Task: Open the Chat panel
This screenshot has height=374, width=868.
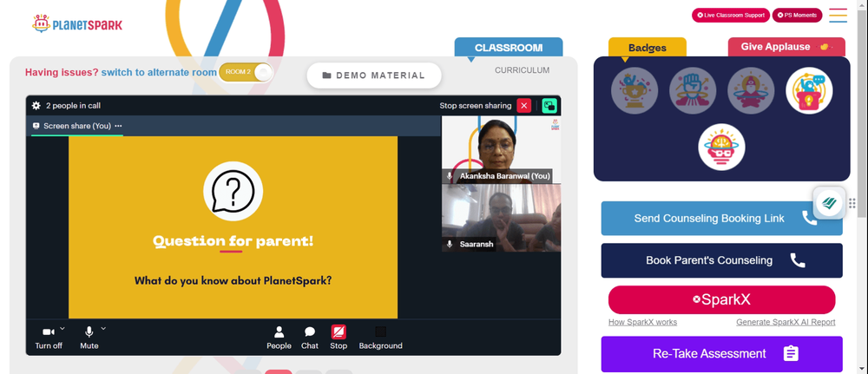Action: coord(310,338)
